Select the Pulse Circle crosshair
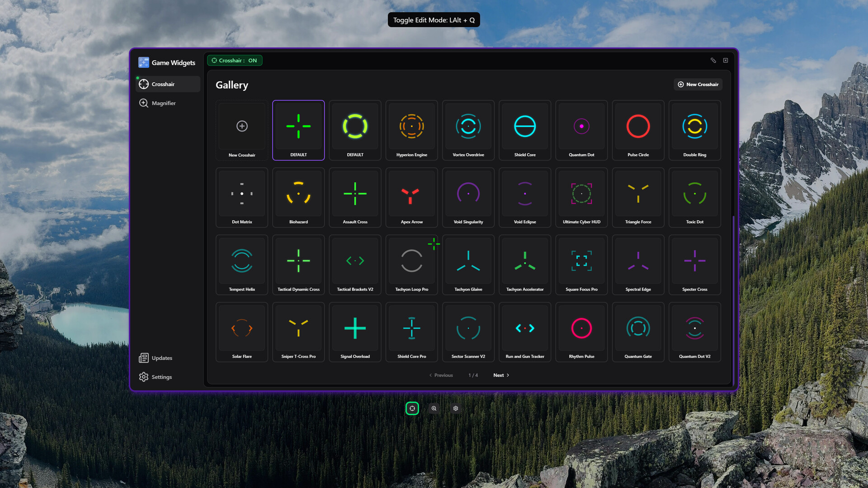Screen dimensions: 868x488 pyautogui.click(x=638, y=130)
